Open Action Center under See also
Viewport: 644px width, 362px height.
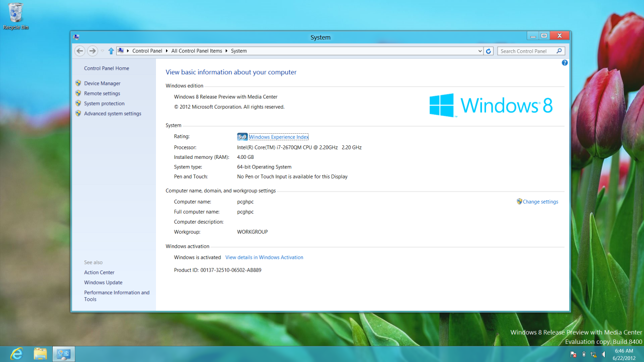click(99, 273)
